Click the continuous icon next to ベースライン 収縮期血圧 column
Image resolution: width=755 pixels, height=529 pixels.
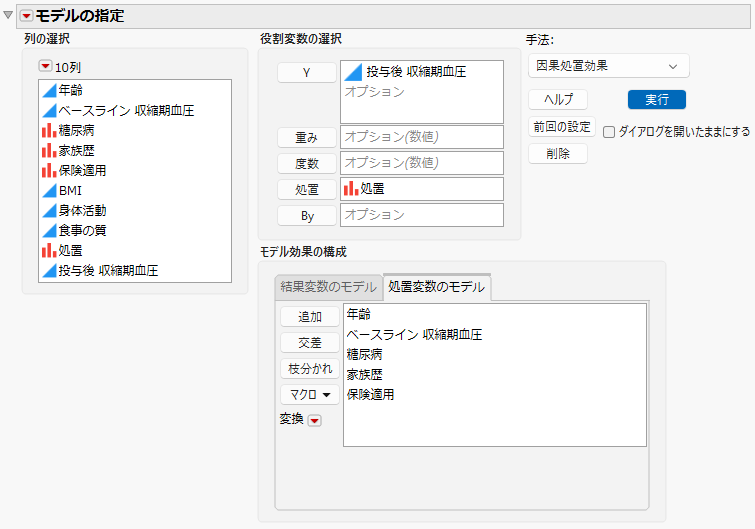49,111
